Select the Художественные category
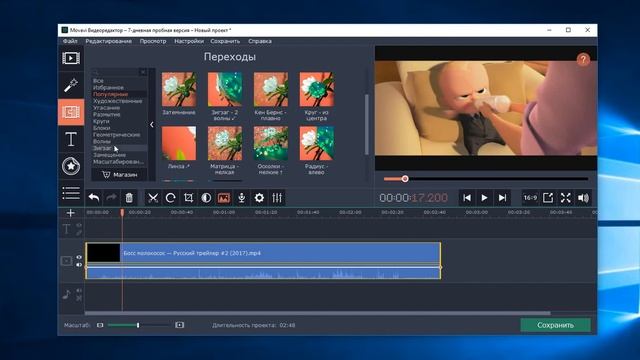The width and height of the screenshot is (640, 360). coord(118,101)
